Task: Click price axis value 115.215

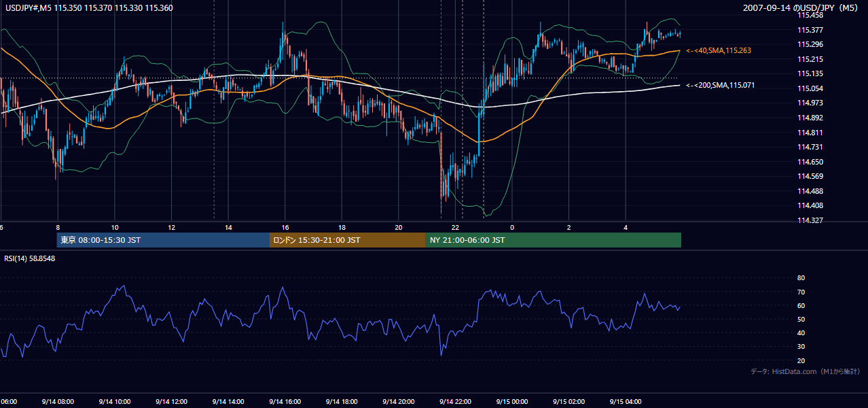Action: (x=810, y=59)
